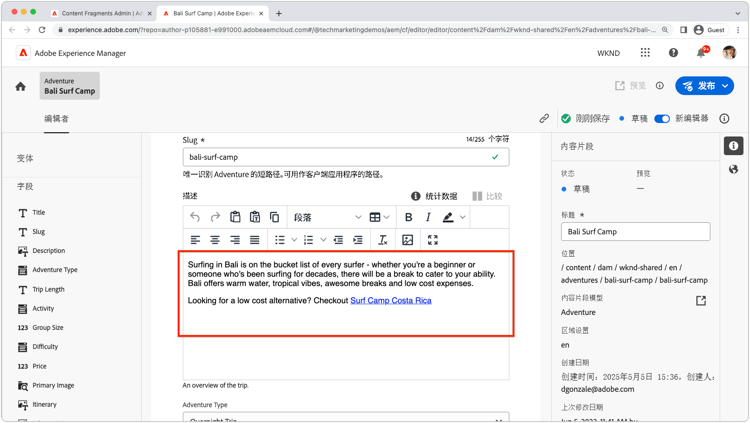
Task: Align text right
Action: [x=234, y=240]
